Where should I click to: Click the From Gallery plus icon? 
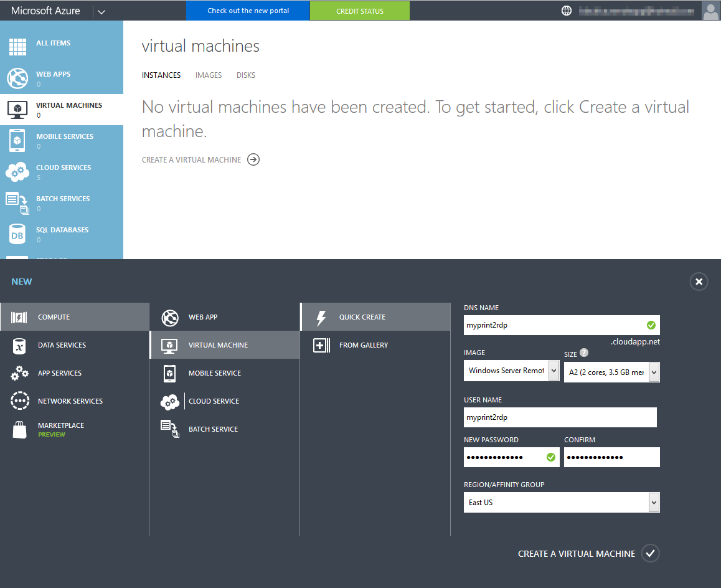click(321, 346)
